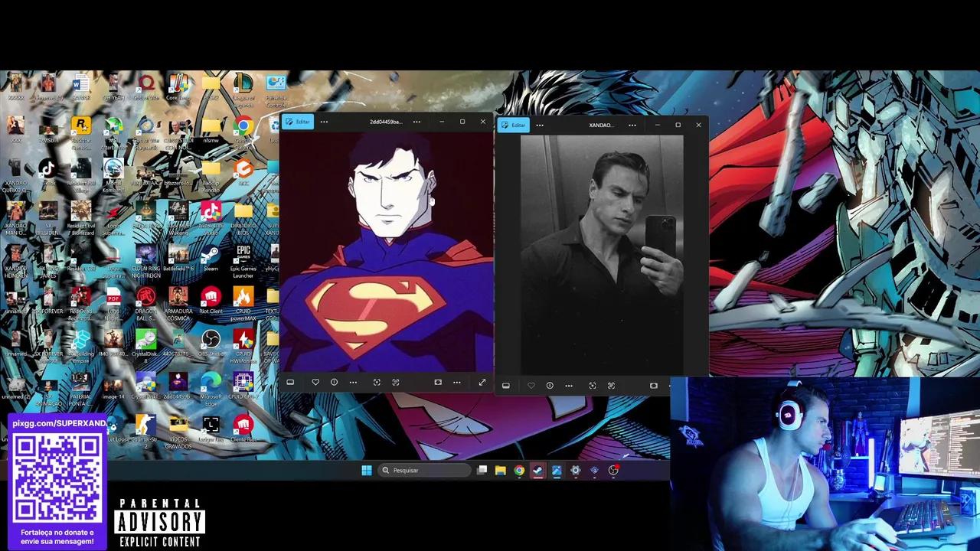Select the Steam desktop shortcut
This screenshot has height=551, width=980.
coord(211,259)
